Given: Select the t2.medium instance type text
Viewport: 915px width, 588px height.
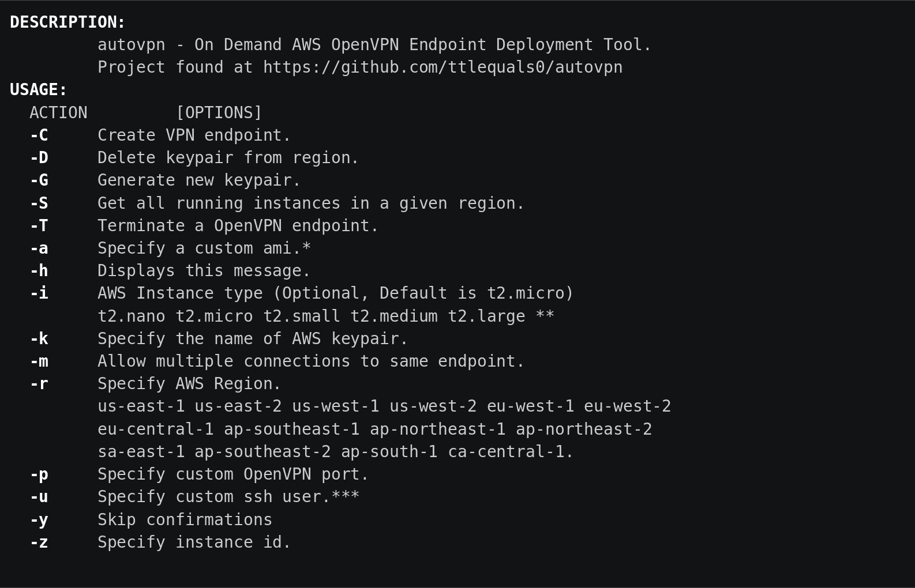Looking at the screenshot, I should (394, 316).
